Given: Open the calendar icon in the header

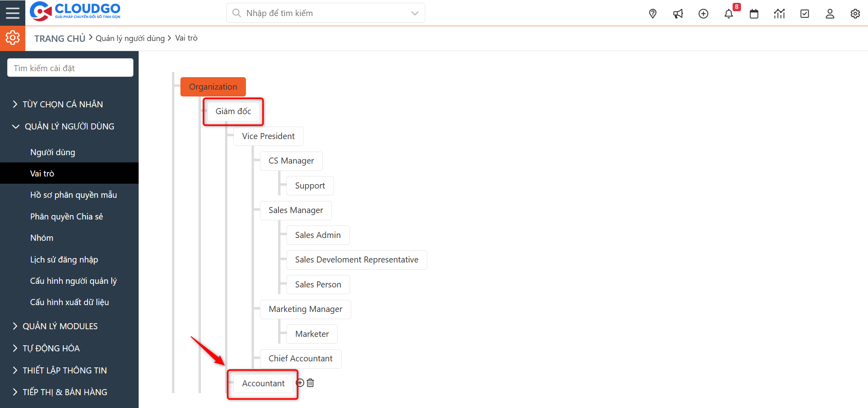Looking at the screenshot, I should coord(754,13).
